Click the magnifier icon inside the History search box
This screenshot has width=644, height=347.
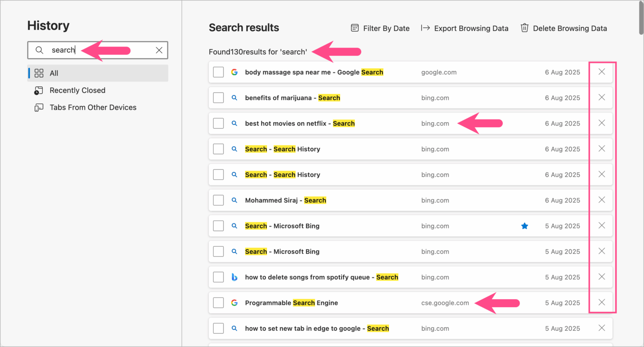(x=39, y=50)
